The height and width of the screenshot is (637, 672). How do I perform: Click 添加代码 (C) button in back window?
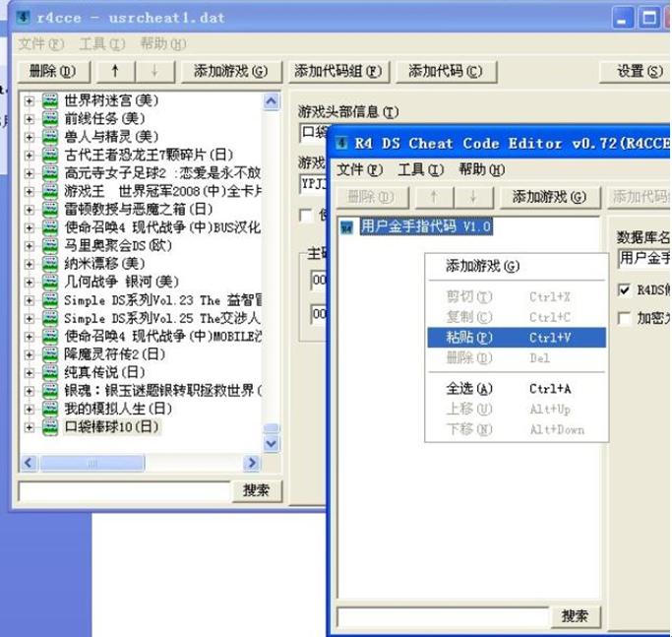pos(446,71)
